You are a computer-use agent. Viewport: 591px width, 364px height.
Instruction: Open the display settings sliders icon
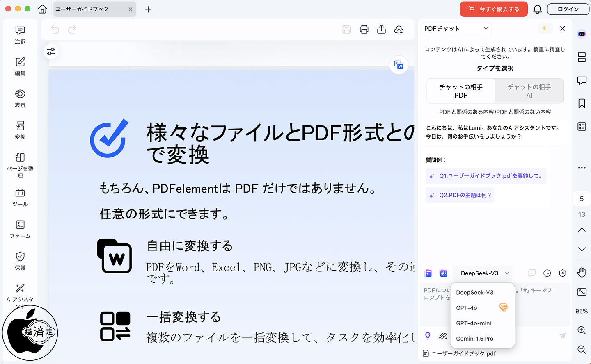tap(51, 52)
